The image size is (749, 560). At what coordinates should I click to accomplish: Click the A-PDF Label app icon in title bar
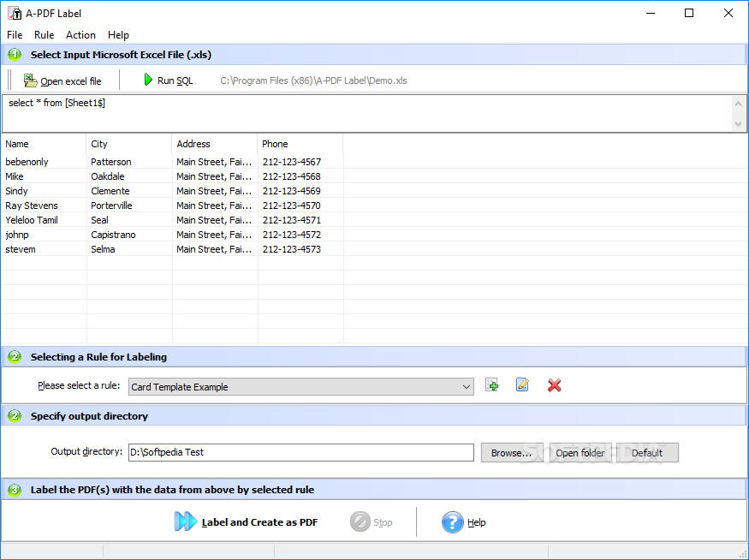(x=15, y=13)
